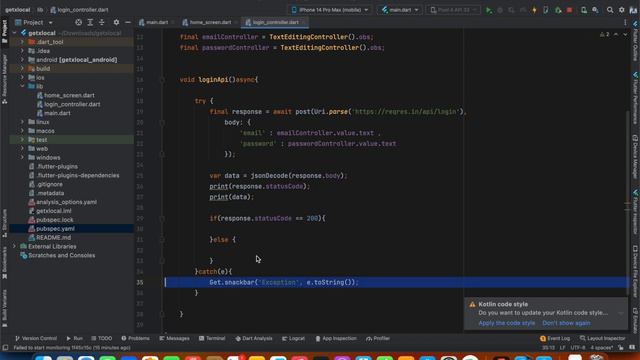This screenshot has width=640, height=360.
Task: Stop the running app with the red square
Action: [569, 10]
